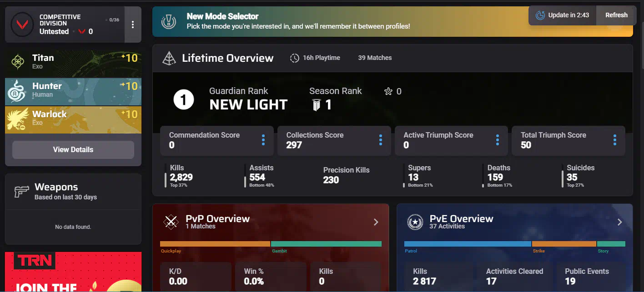Screen dimensions: 644x292
Task: Select the Titan Exo character
Action: (x=73, y=62)
